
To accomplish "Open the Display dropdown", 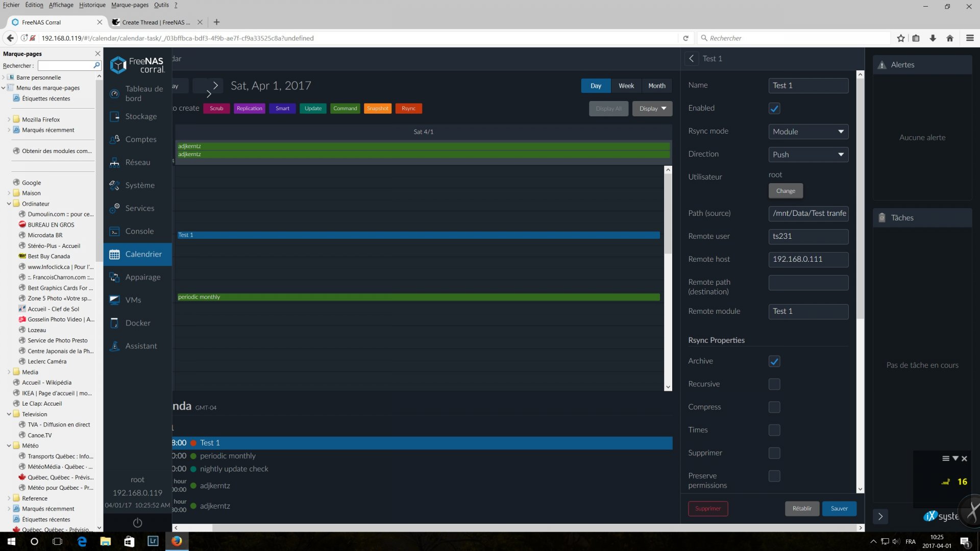I will pos(652,109).
